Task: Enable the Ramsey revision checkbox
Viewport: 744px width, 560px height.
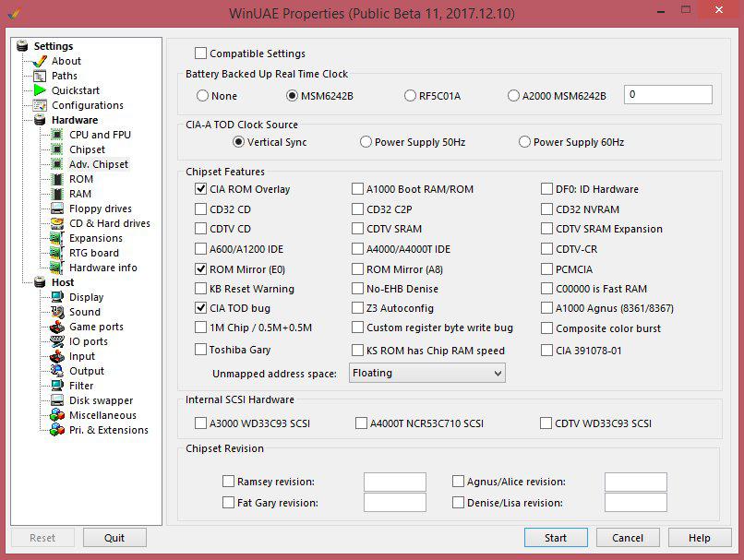Action: [228, 482]
